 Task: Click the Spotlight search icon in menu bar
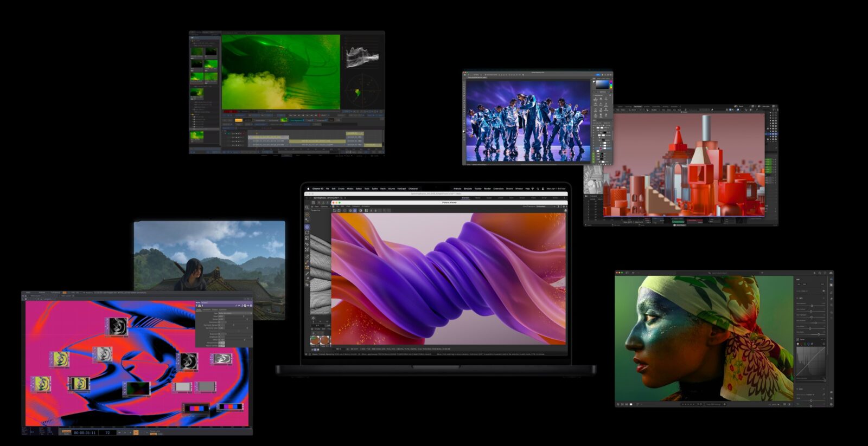pyautogui.click(x=538, y=189)
